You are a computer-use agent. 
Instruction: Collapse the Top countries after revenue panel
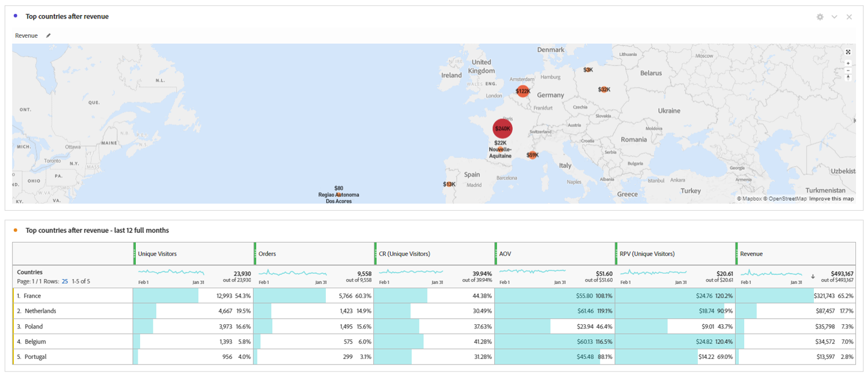pos(834,17)
